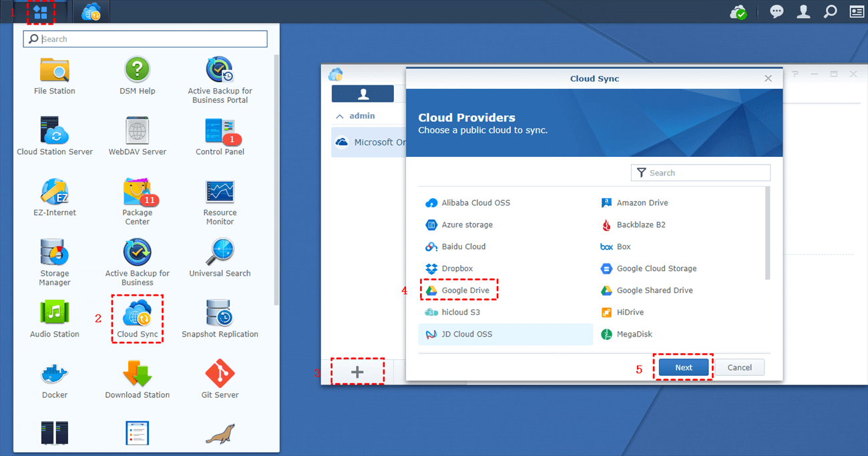Choose JD Cloud OSS provider

[x=505, y=334]
